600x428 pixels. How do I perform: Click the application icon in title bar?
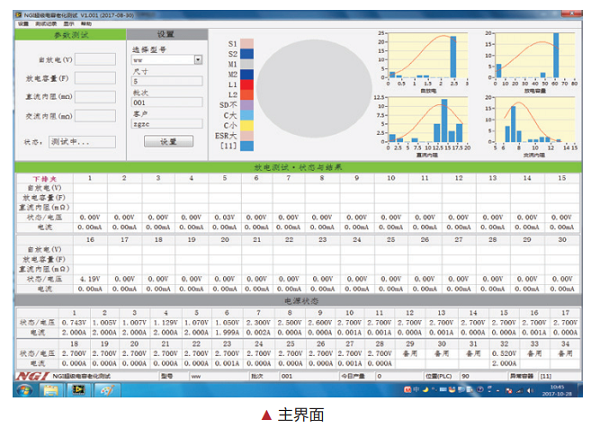pos(18,17)
